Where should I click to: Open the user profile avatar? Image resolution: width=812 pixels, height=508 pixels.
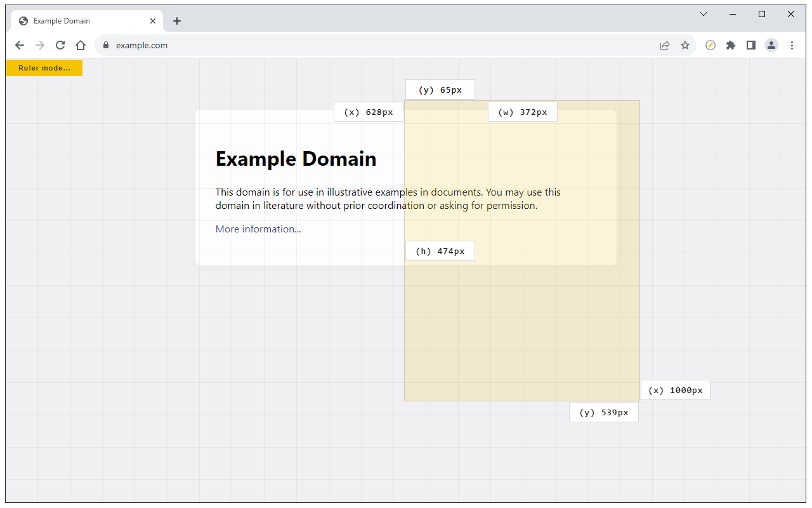(771, 45)
